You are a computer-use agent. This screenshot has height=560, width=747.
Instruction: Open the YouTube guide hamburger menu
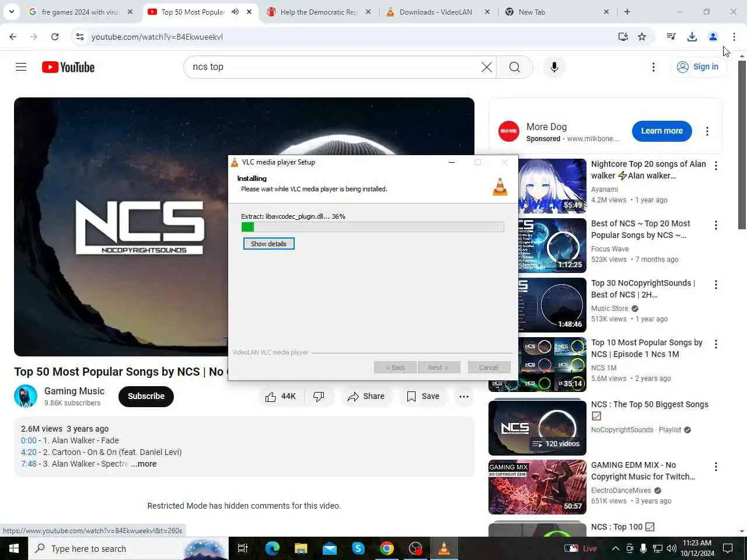tap(21, 67)
